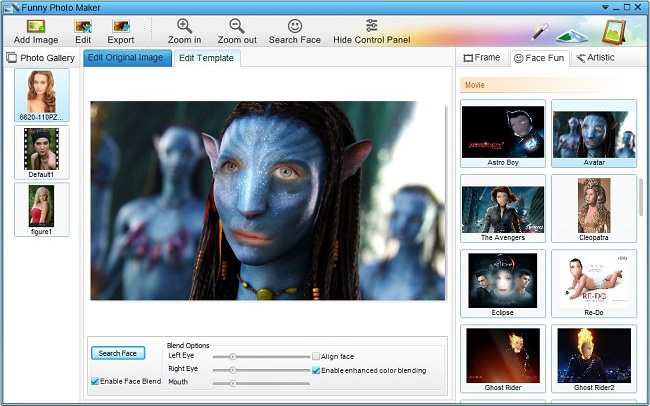This screenshot has width=650, height=406.
Task: Open the title bar dropdown arrow menu
Action: click(605, 7)
